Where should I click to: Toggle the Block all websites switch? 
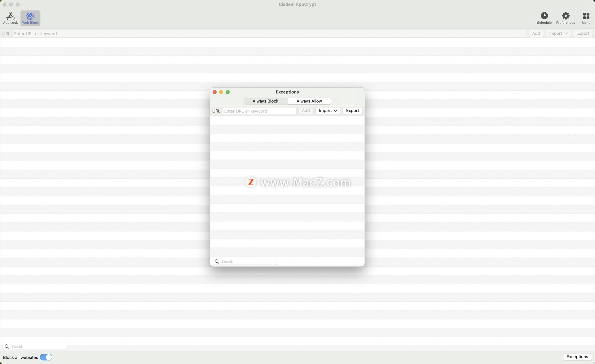click(x=46, y=357)
